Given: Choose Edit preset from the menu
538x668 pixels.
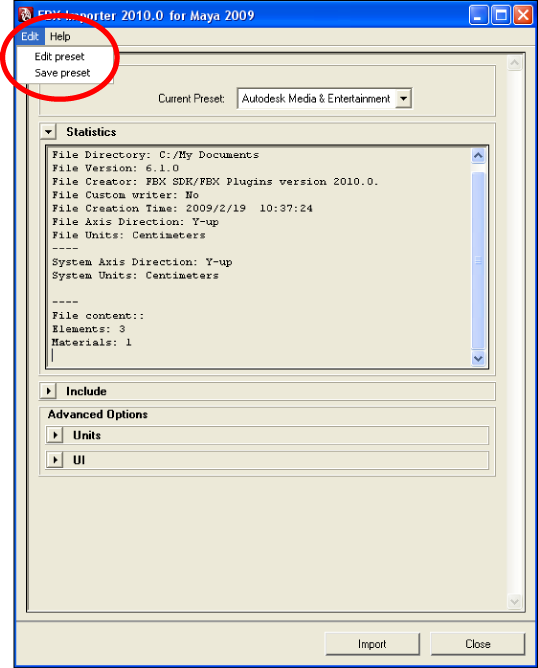Looking at the screenshot, I should coord(59,56).
